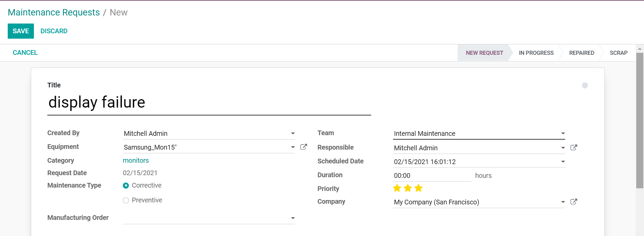Expand the Created By dropdown

click(x=293, y=133)
